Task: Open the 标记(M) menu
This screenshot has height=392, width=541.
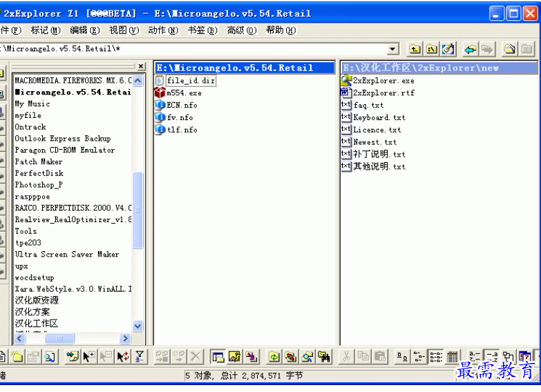Action: tap(46, 30)
